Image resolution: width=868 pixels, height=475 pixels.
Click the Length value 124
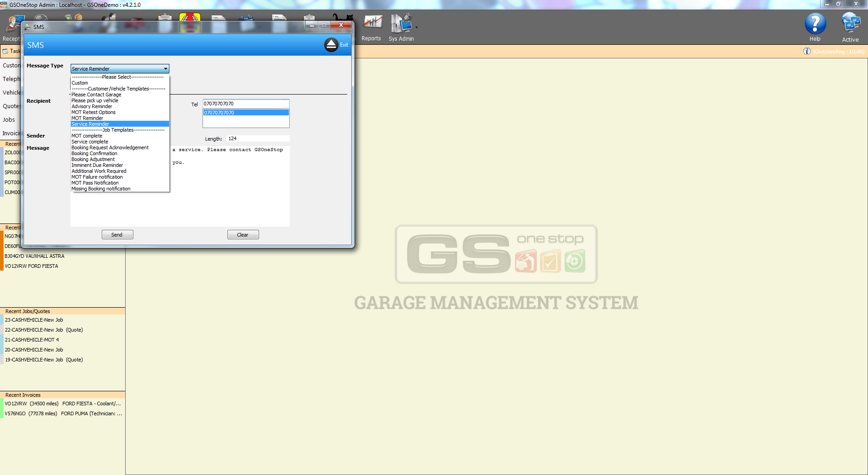tap(232, 138)
